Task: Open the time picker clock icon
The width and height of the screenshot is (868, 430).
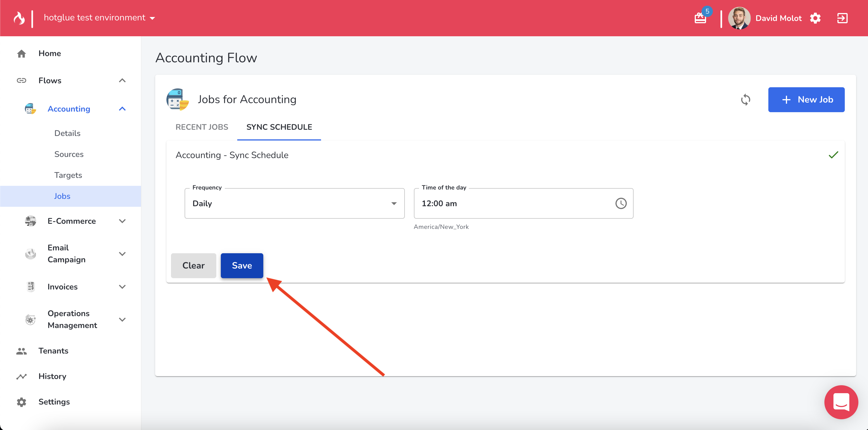Action: coord(621,203)
